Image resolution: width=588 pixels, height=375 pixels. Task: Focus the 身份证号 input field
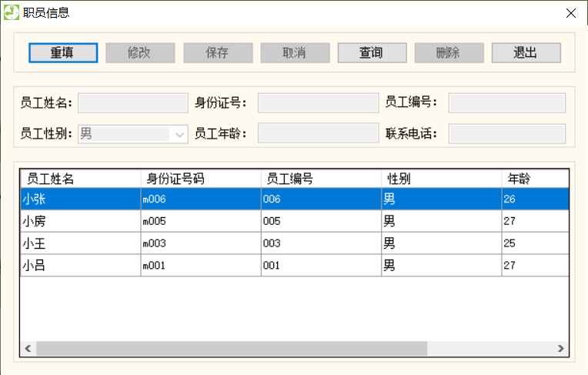pyautogui.click(x=318, y=103)
